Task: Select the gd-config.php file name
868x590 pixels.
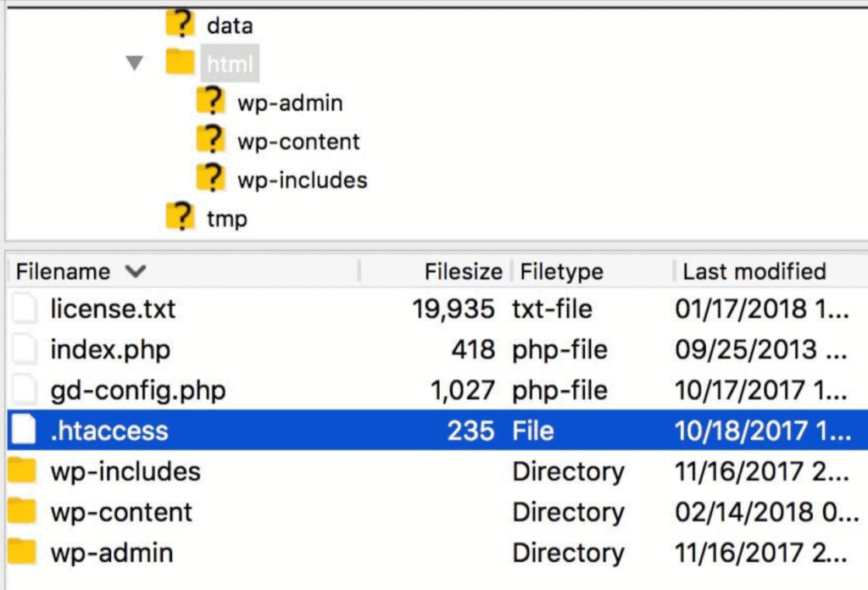Action: pyautogui.click(x=137, y=390)
